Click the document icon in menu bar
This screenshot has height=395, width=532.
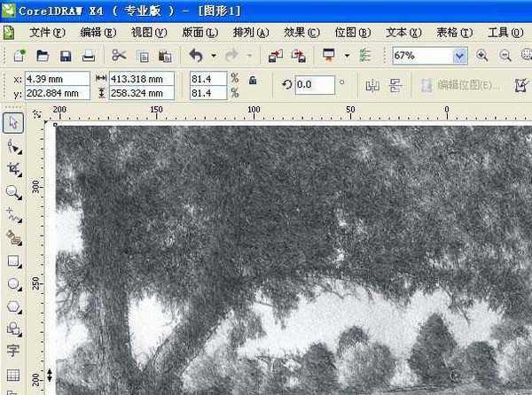click(x=9, y=33)
